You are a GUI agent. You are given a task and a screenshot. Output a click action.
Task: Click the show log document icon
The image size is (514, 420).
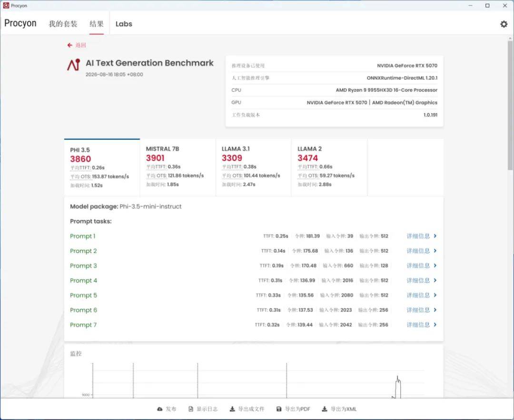[x=191, y=409]
